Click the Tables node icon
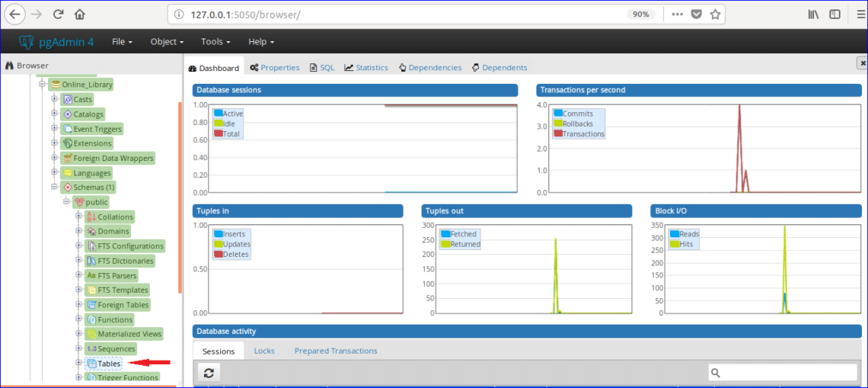Screen dimensions: 868x388 pos(91,364)
